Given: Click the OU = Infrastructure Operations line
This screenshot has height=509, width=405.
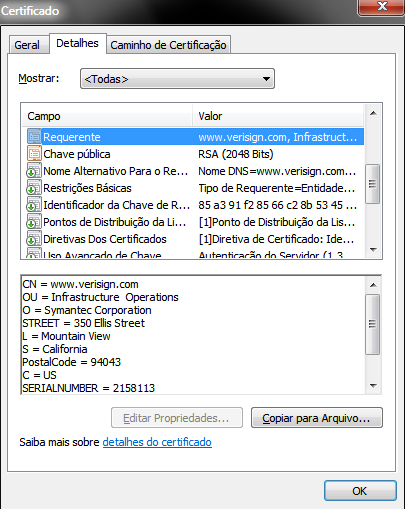Looking at the screenshot, I should pos(100,297).
